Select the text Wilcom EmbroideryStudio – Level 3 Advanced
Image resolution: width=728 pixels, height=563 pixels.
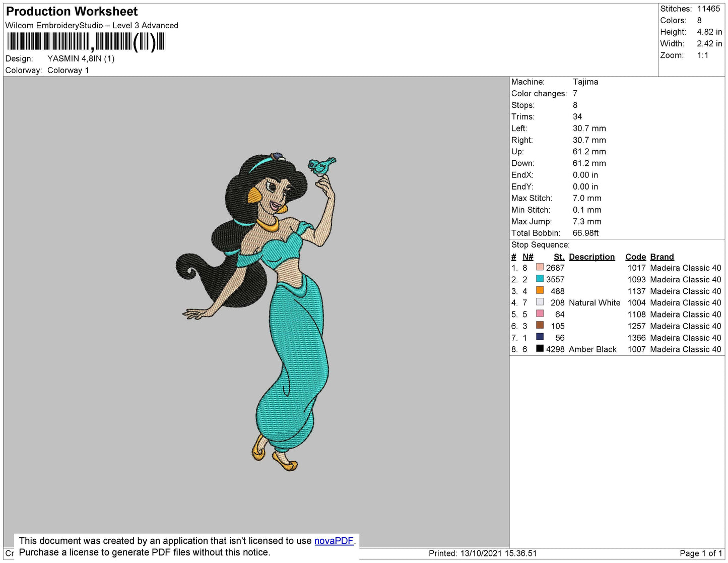tap(92, 25)
